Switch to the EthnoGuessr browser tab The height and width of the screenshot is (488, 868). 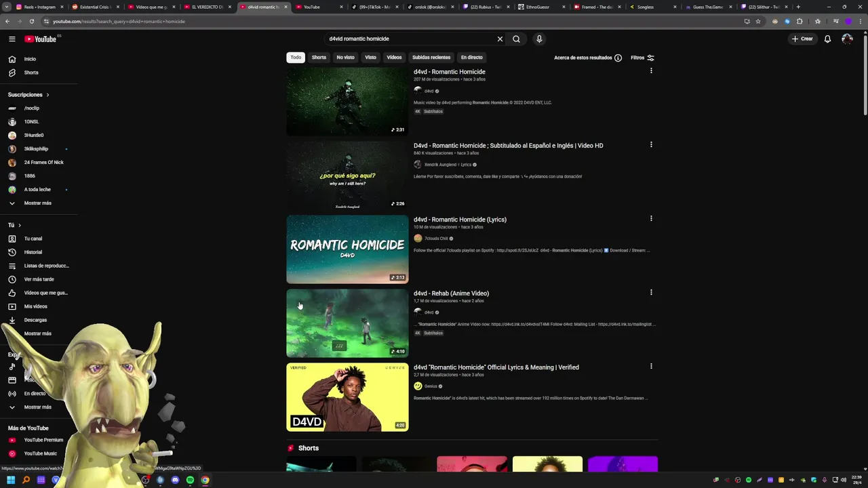point(540,7)
